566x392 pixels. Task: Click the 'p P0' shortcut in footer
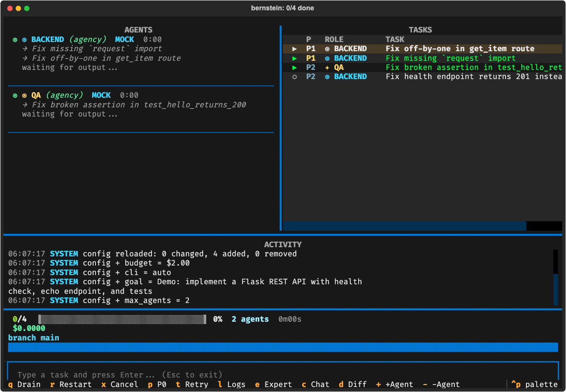pos(157,384)
